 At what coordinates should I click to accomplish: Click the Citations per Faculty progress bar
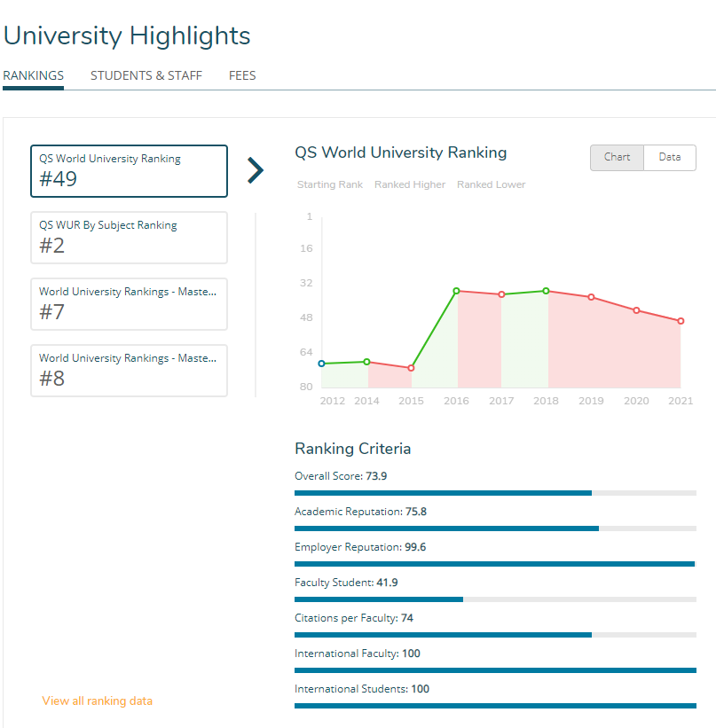pyautogui.click(x=495, y=635)
